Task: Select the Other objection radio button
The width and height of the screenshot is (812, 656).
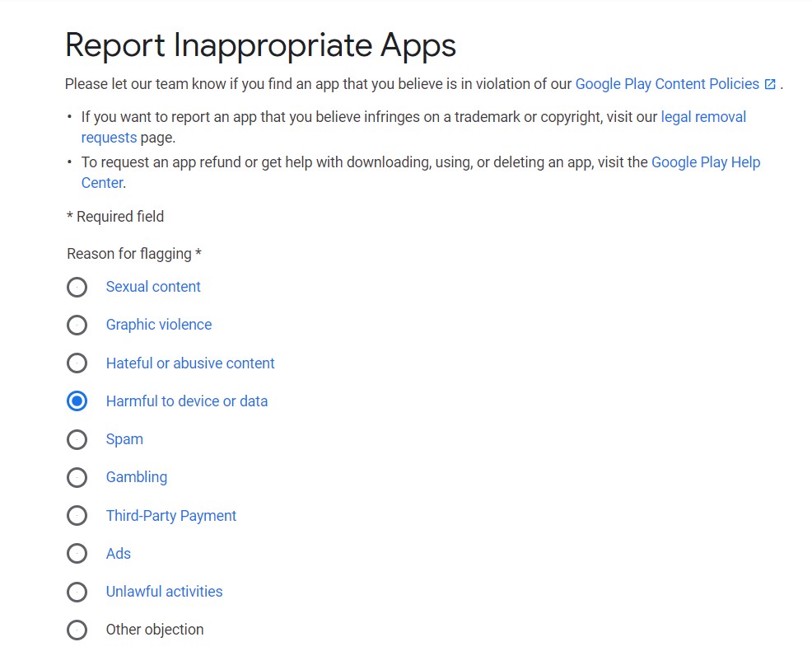Action: click(77, 630)
